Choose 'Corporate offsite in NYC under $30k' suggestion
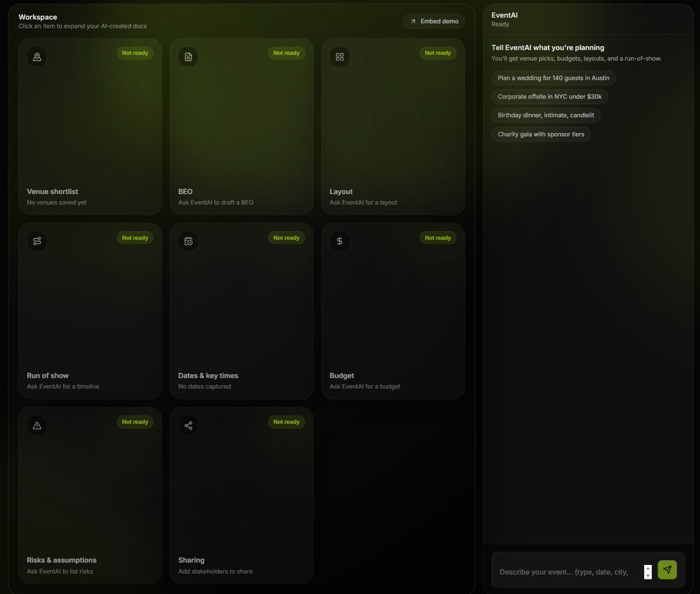The height and width of the screenshot is (594, 700). click(549, 97)
